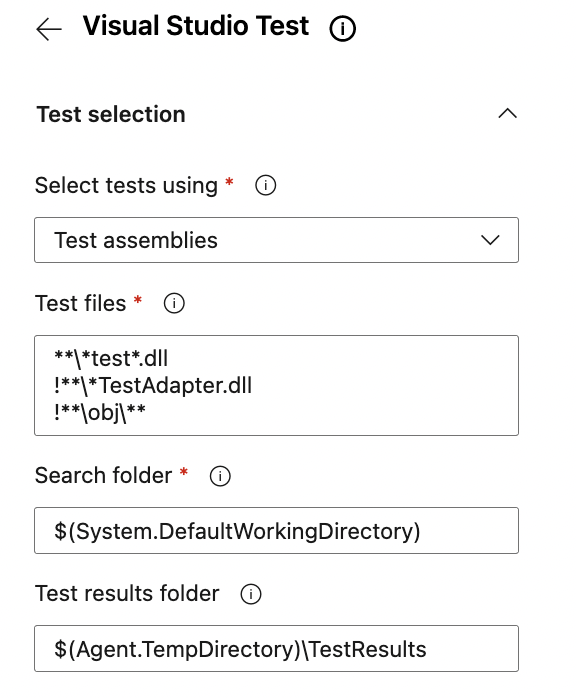Collapse the Test selection section chevron
The height and width of the screenshot is (698, 576).
click(507, 114)
